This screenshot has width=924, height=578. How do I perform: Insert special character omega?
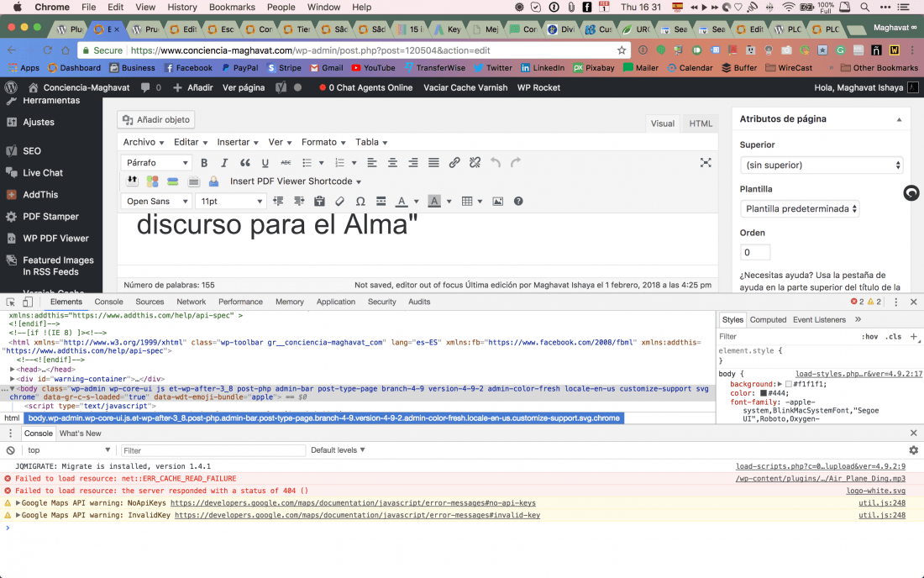click(360, 202)
